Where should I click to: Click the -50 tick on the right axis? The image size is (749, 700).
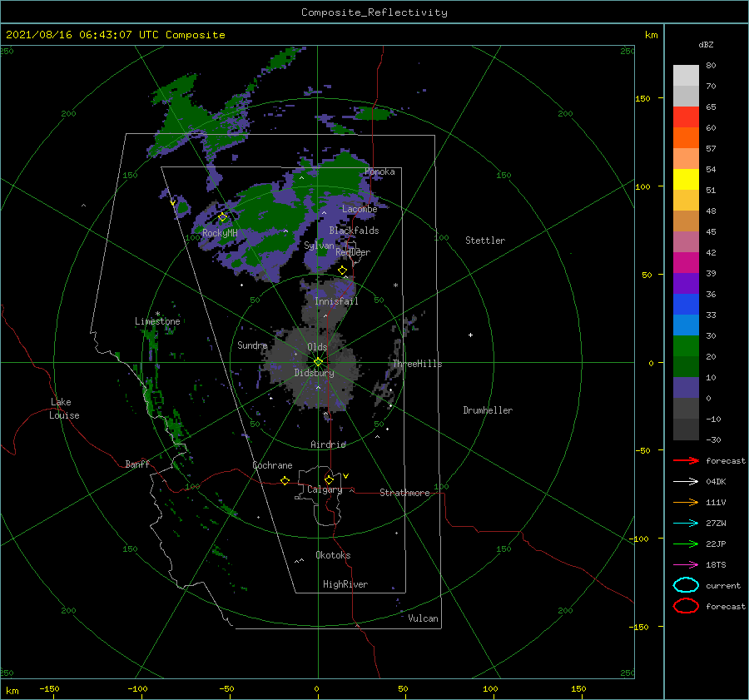click(642, 450)
